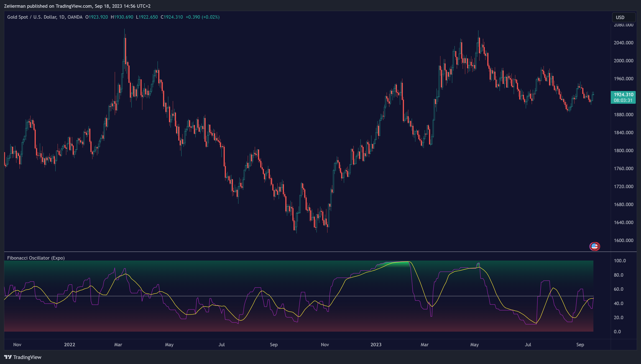
Task: Click the open value O1923.920 in header
Action: [x=97, y=17]
